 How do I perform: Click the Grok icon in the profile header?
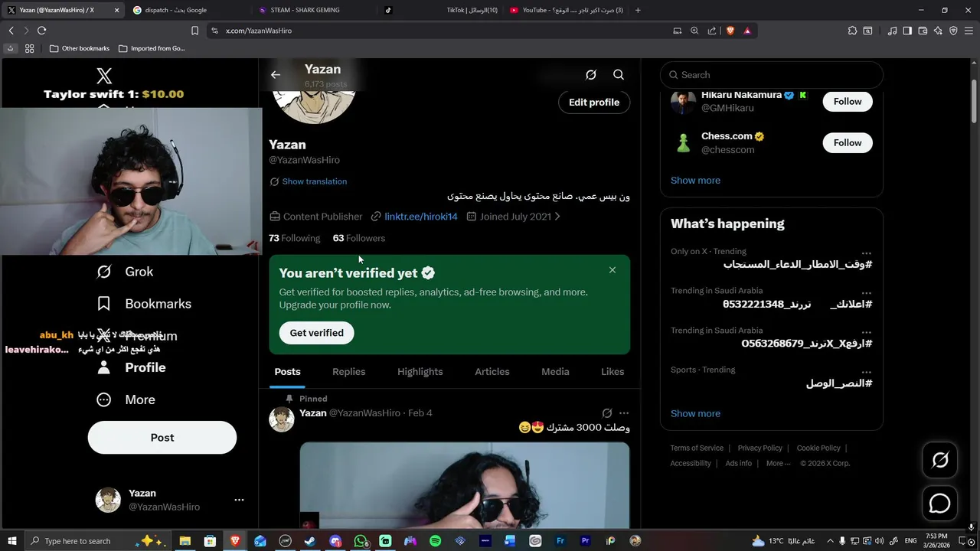pyautogui.click(x=591, y=75)
